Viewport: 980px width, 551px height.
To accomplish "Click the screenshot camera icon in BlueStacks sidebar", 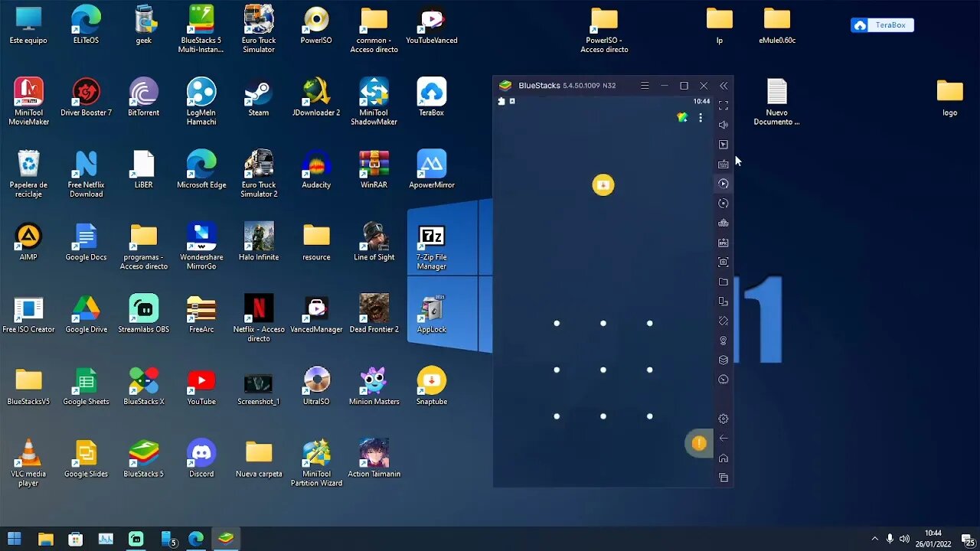I will point(724,262).
